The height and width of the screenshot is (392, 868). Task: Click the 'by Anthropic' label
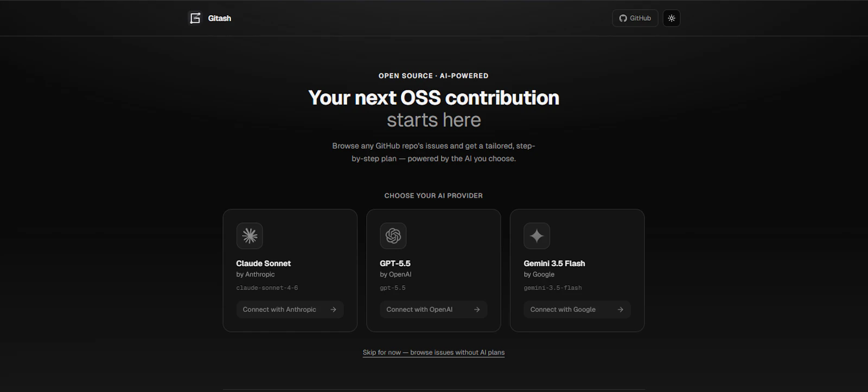point(256,274)
